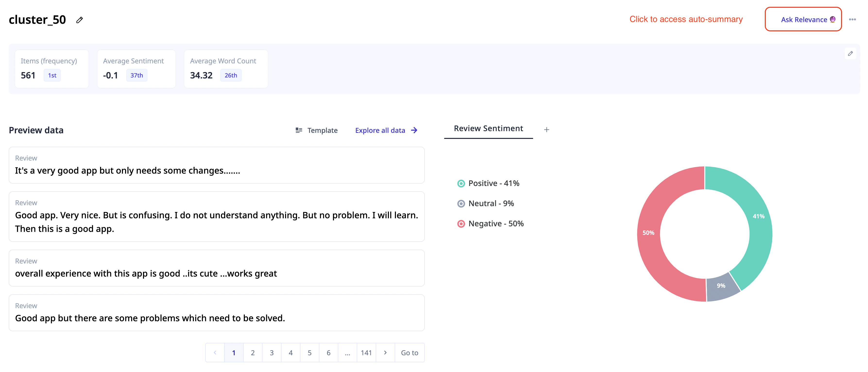Select page 3 in pagination
The image size is (868, 372).
(x=272, y=353)
